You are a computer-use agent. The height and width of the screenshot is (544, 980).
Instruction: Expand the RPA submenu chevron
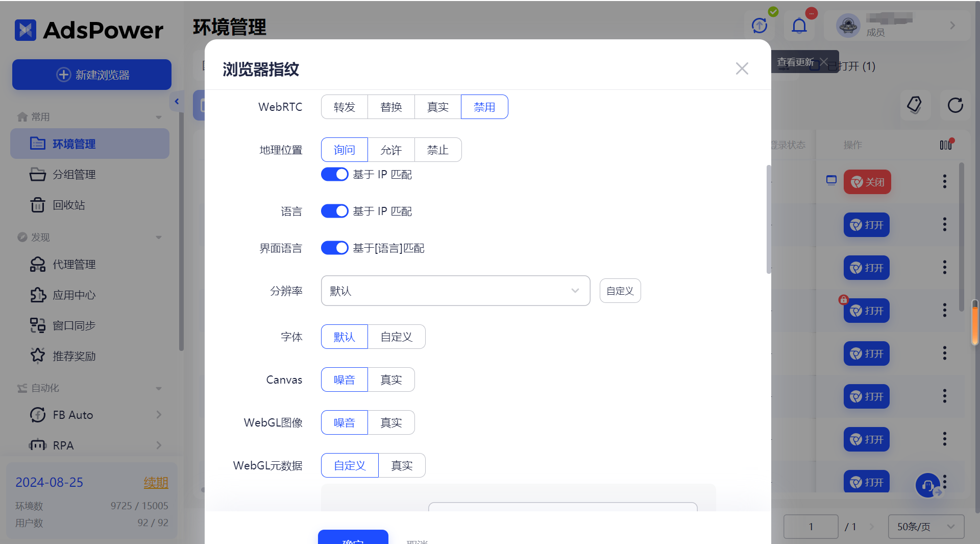pyautogui.click(x=159, y=445)
